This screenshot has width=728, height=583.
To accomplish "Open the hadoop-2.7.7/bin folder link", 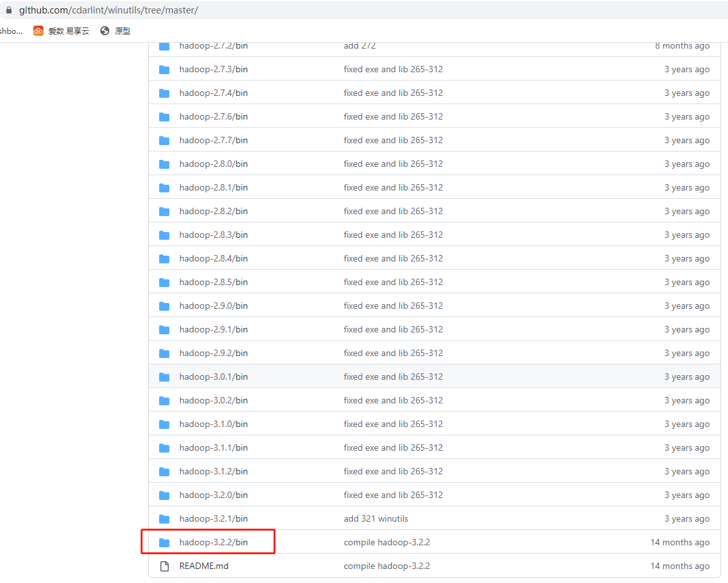I will tap(213, 140).
